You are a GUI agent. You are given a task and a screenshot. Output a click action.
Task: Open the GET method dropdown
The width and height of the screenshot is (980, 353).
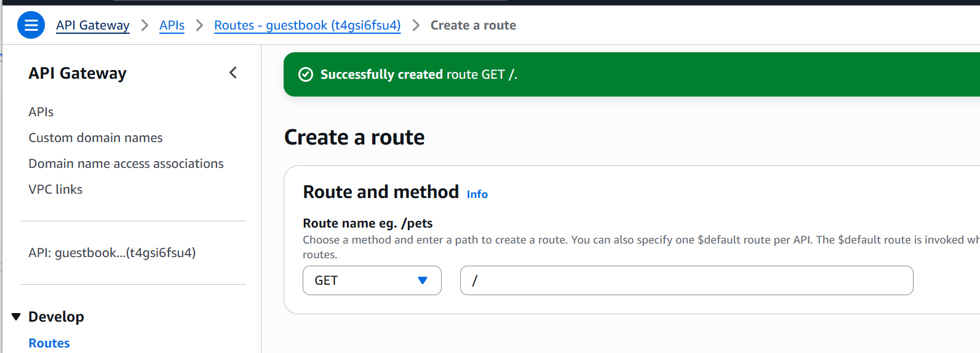point(372,280)
